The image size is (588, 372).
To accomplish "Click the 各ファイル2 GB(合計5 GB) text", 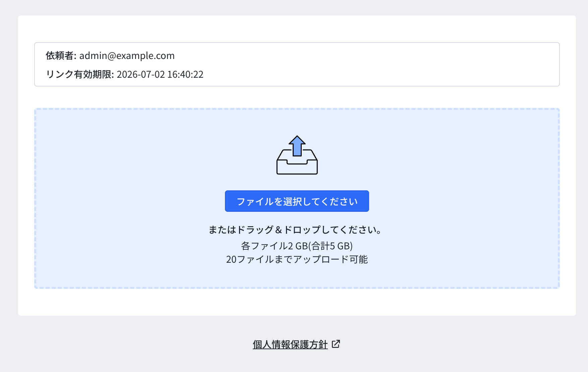I will pyautogui.click(x=297, y=246).
